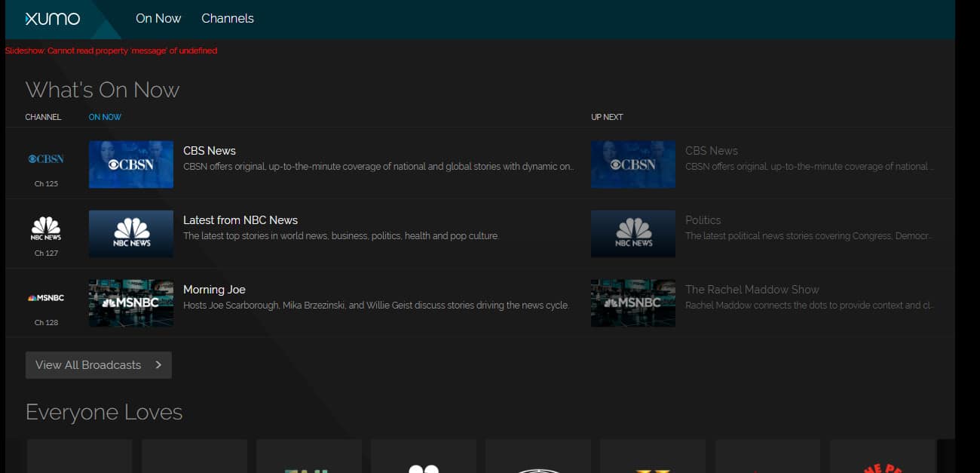This screenshot has height=473, width=980.
Task: Click 'The Rachel Maddow Show' title
Action: click(x=752, y=290)
